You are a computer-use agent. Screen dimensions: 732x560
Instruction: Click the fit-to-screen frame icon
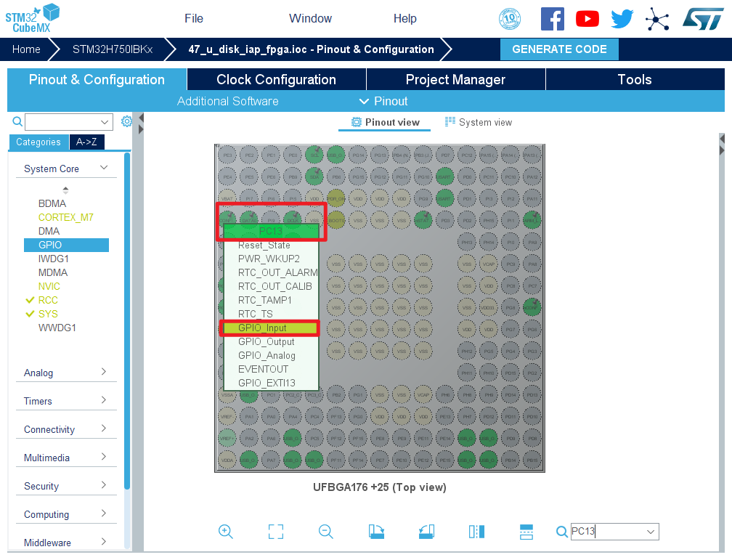click(x=276, y=532)
